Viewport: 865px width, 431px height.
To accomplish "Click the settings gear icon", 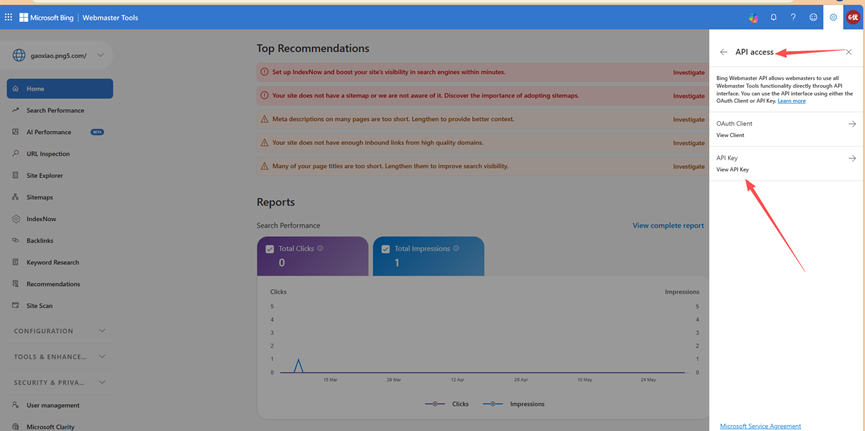I will pyautogui.click(x=833, y=17).
